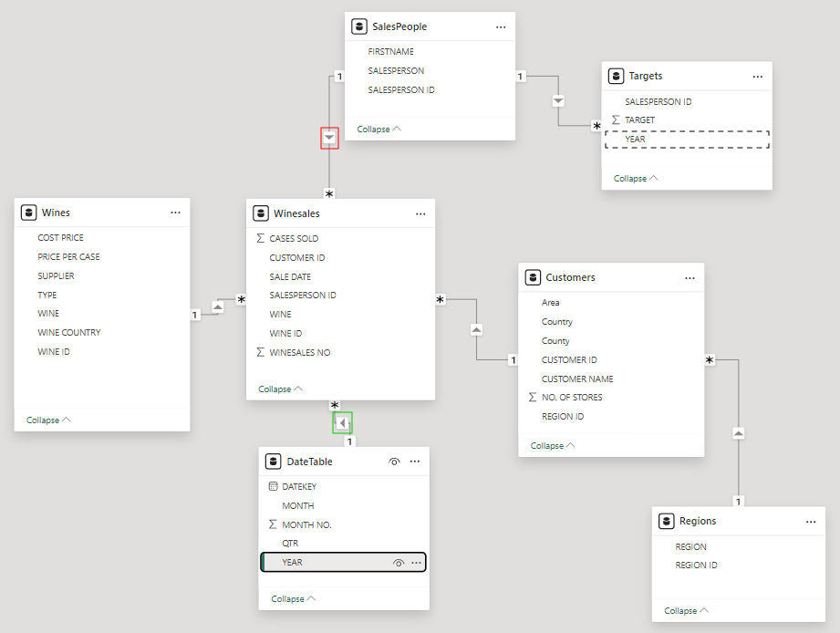Collapse the Winesales table fields
The height and width of the screenshot is (633, 840).
280,389
